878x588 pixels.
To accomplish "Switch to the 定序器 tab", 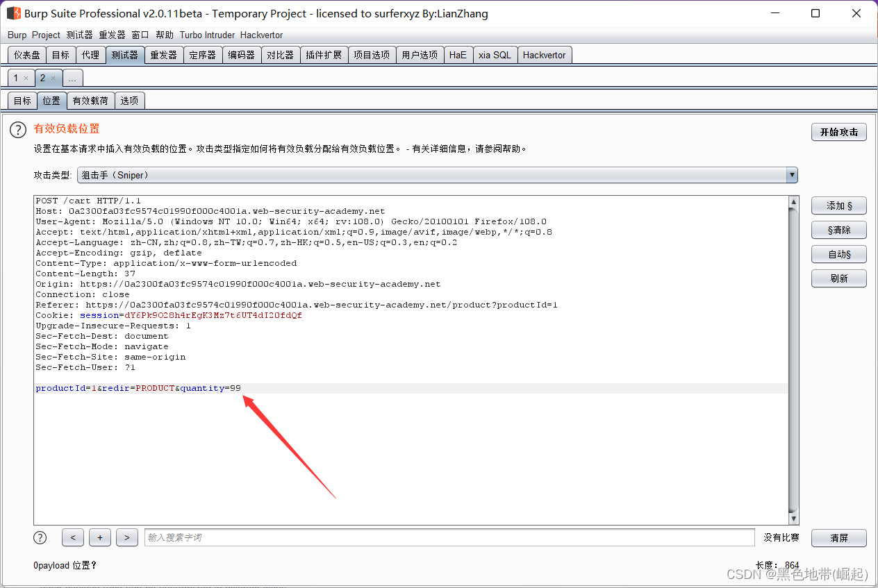I will click(x=203, y=55).
